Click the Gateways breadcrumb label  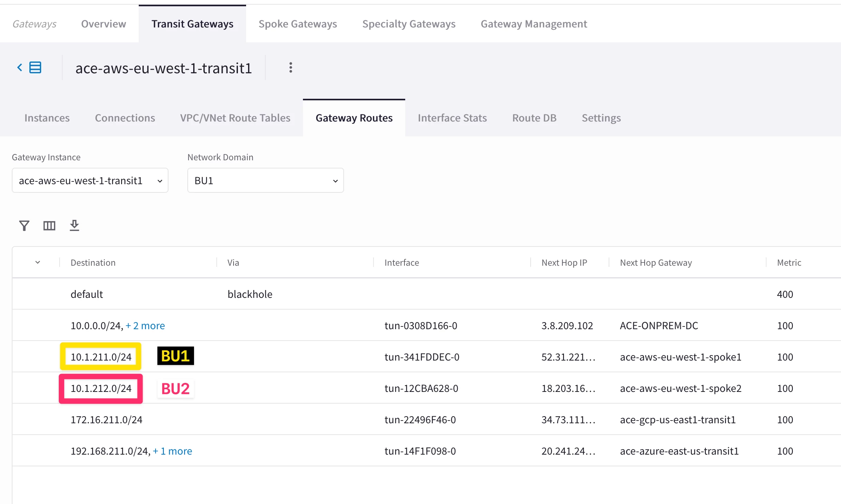point(34,24)
